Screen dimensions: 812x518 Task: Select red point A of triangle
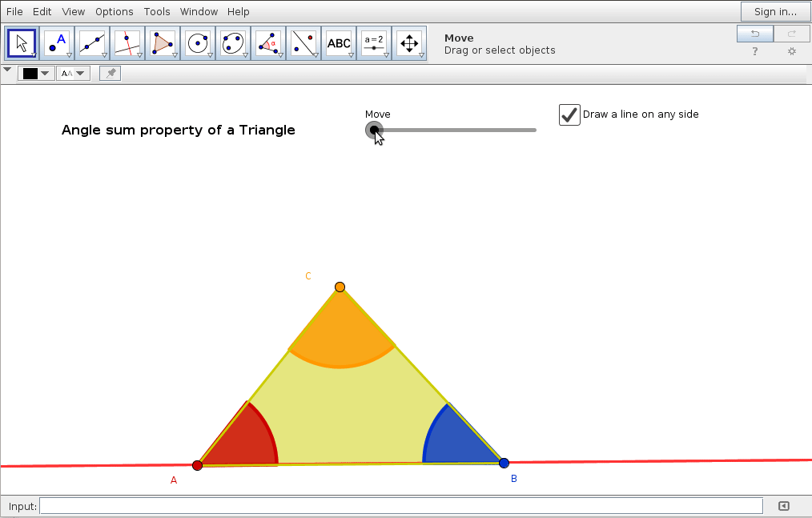(197, 465)
